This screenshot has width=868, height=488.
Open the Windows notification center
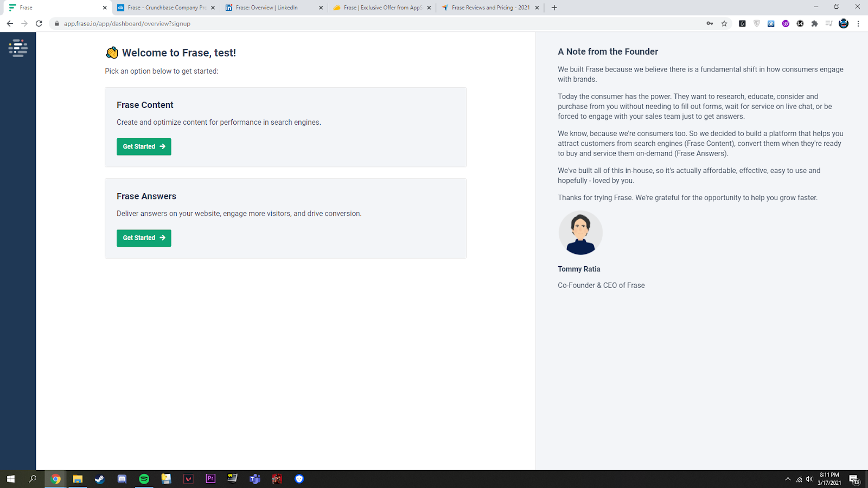pos(854,479)
